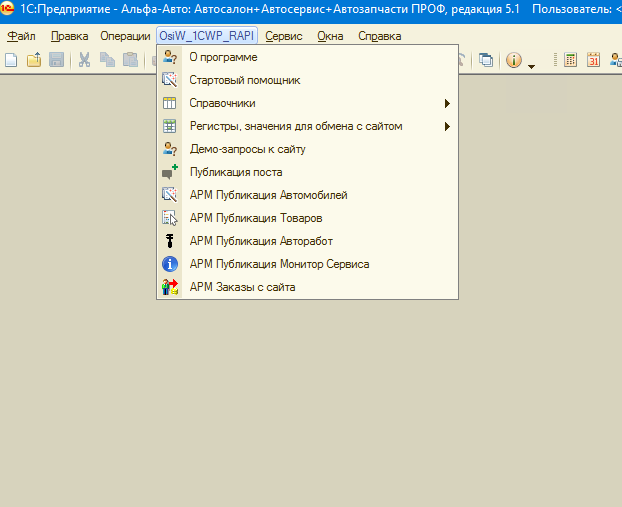
Task: Click the blue info Монитор Сервиса icon
Action: coord(170,264)
